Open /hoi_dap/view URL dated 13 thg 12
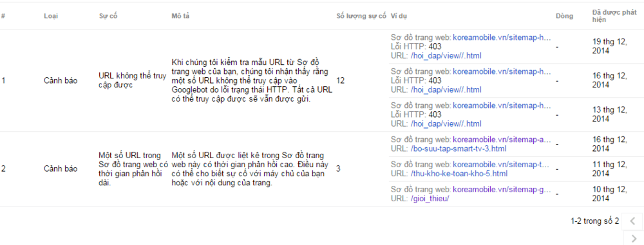 pyautogui.click(x=446, y=123)
